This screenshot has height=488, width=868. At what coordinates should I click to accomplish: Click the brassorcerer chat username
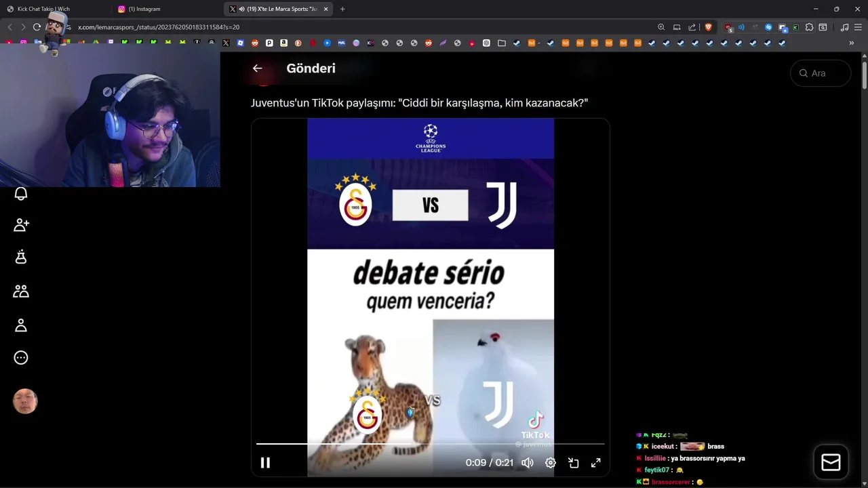click(x=671, y=482)
